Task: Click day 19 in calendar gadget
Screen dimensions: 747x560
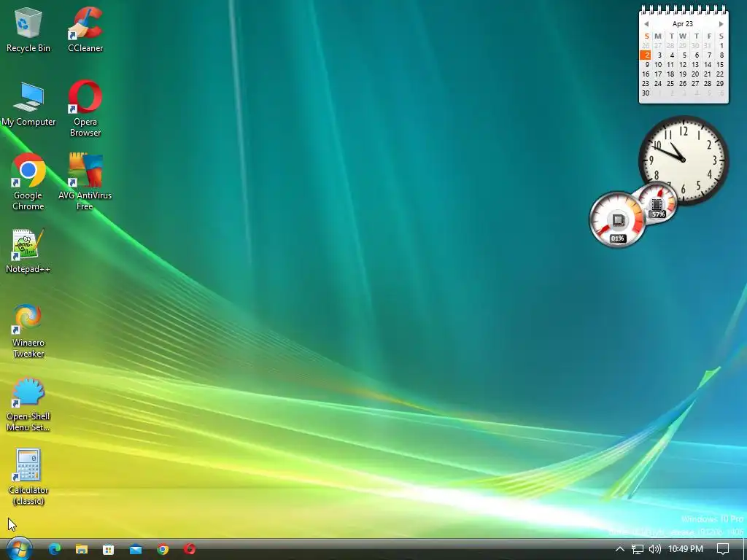Action: click(683, 74)
